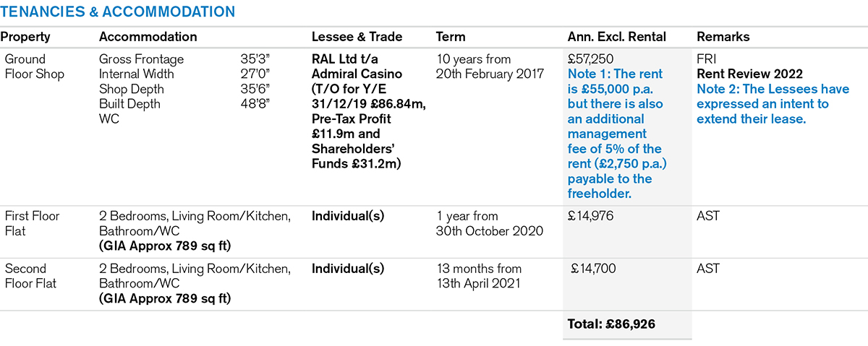Click the Tenancies & Accommodation heading
868x346 pixels.
point(118,12)
